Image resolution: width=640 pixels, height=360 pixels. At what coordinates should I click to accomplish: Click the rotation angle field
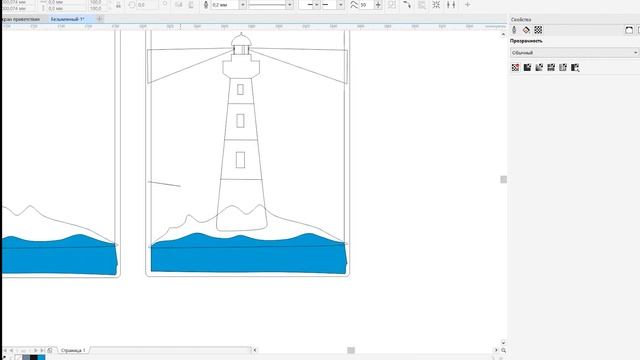147,5
